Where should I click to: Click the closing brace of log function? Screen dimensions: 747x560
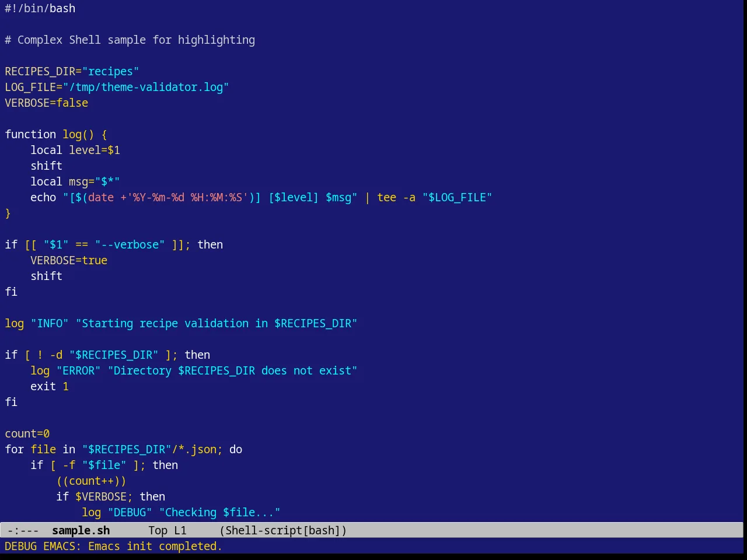click(8, 213)
